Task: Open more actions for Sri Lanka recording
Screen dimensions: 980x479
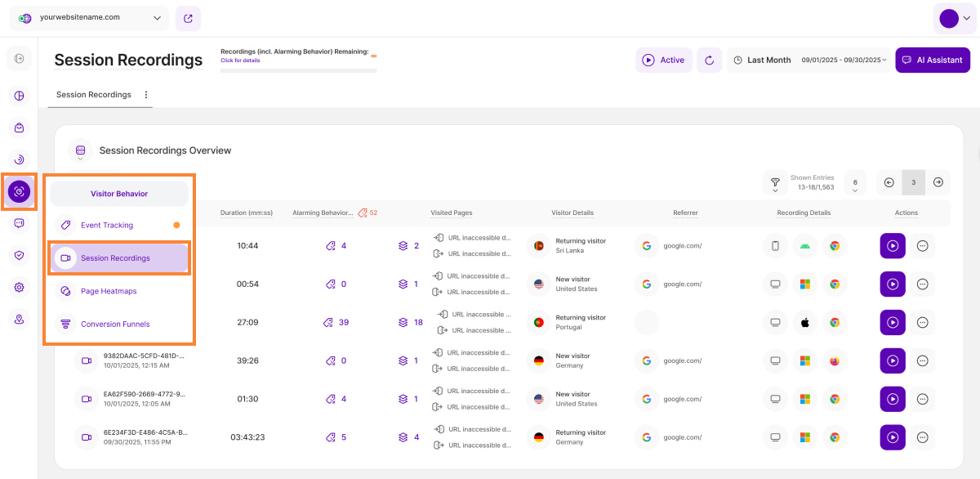Action: [923, 245]
